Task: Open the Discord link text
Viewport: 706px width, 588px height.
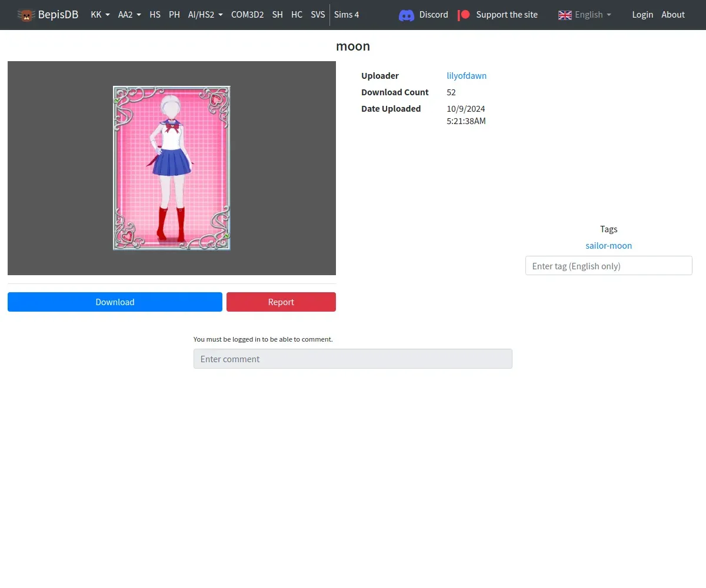Action: [x=434, y=15]
